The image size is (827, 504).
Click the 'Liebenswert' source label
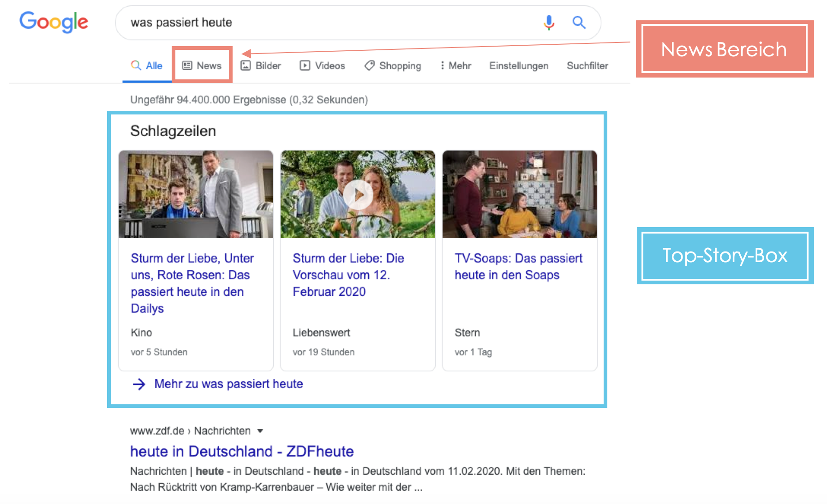[x=321, y=332]
